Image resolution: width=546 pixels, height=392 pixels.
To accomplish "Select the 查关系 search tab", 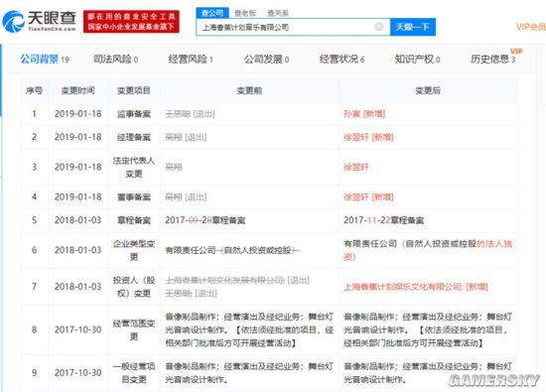I will point(278,13).
